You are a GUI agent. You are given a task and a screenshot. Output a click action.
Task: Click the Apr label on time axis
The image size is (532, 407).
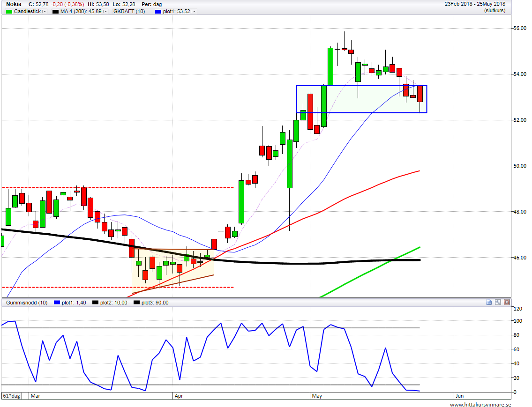[x=179, y=396]
